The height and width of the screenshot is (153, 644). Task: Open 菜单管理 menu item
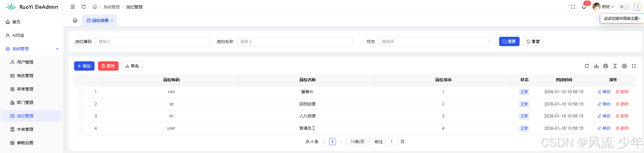pyautogui.click(x=32, y=89)
